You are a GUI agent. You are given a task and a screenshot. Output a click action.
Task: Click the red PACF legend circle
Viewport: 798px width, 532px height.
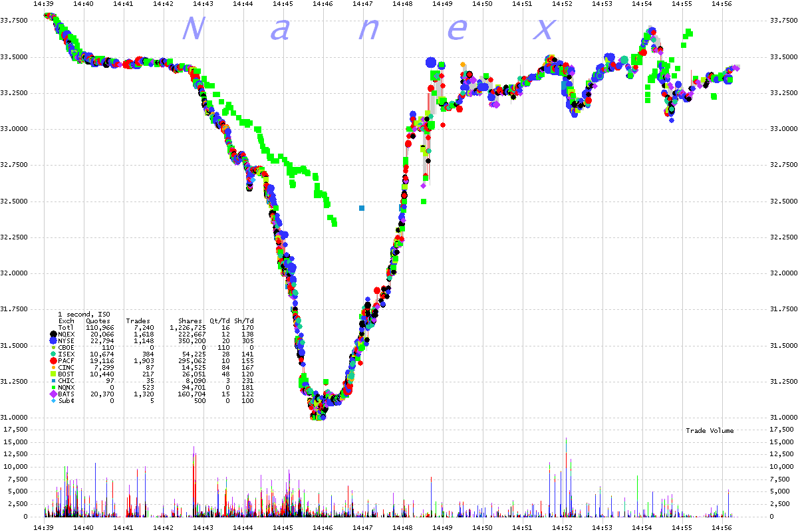53,360
